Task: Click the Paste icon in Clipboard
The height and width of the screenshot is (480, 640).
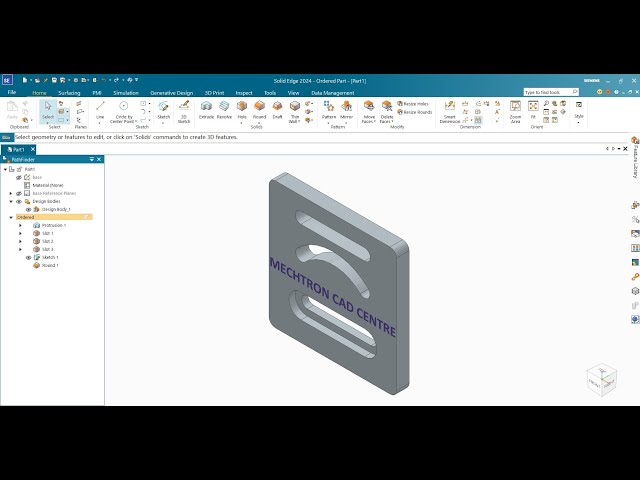Action: click(12, 110)
